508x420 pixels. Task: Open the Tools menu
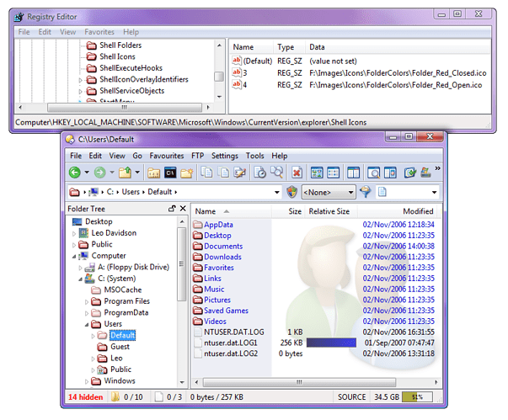pyautogui.click(x=255, y=156)
